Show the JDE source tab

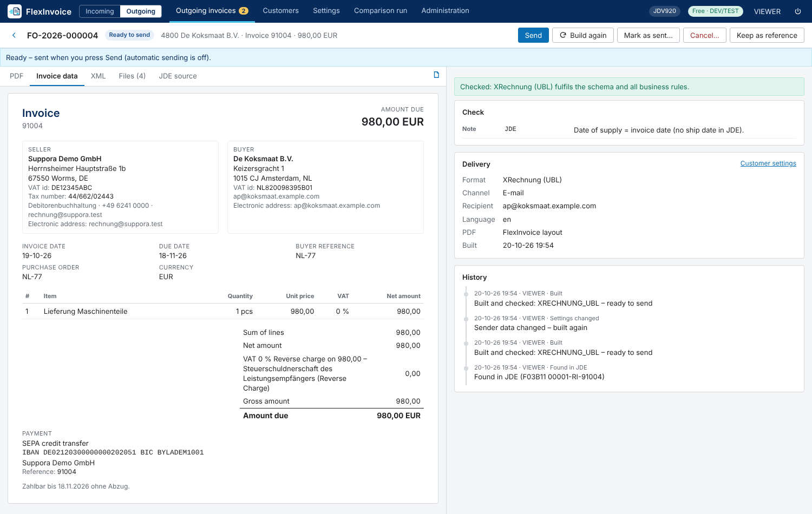coord(178,76)
